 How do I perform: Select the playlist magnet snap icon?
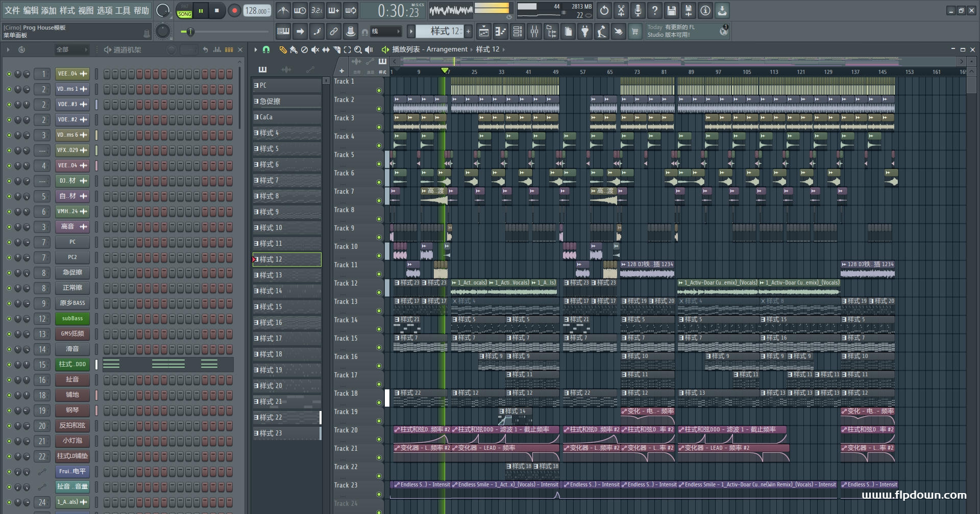tap(266, 49)
